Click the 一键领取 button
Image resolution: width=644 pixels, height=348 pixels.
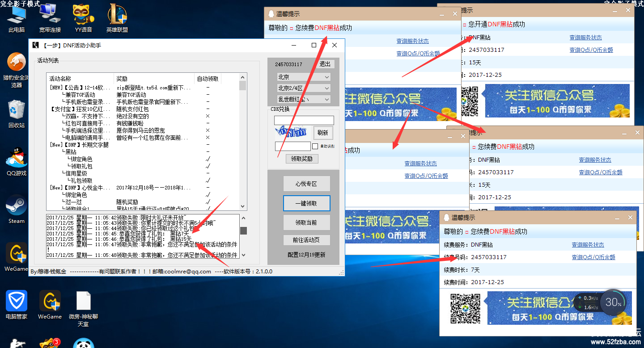coord(306,203)
